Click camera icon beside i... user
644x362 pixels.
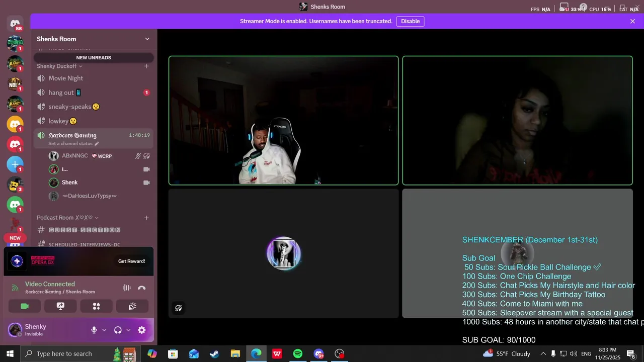click(146, 169)
